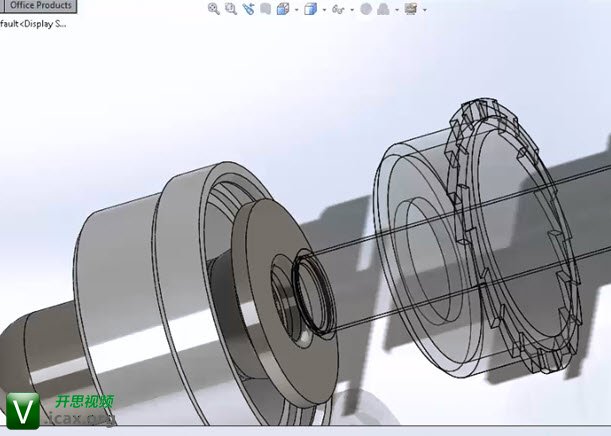
Task: Go back to the Previous View
Action: point(248,9)
